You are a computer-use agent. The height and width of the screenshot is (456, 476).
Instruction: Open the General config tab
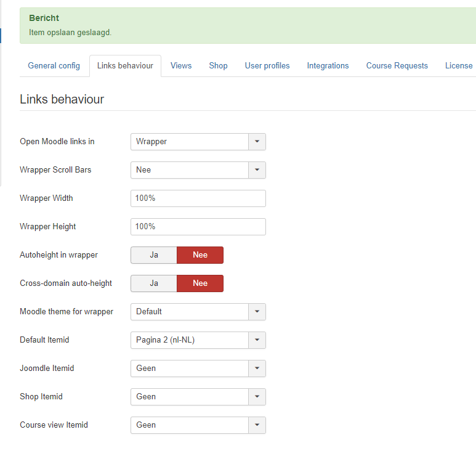pos(54,66)
